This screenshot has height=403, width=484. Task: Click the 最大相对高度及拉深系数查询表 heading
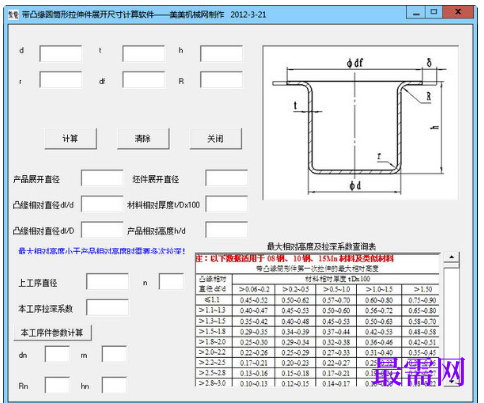coord(321,247)
